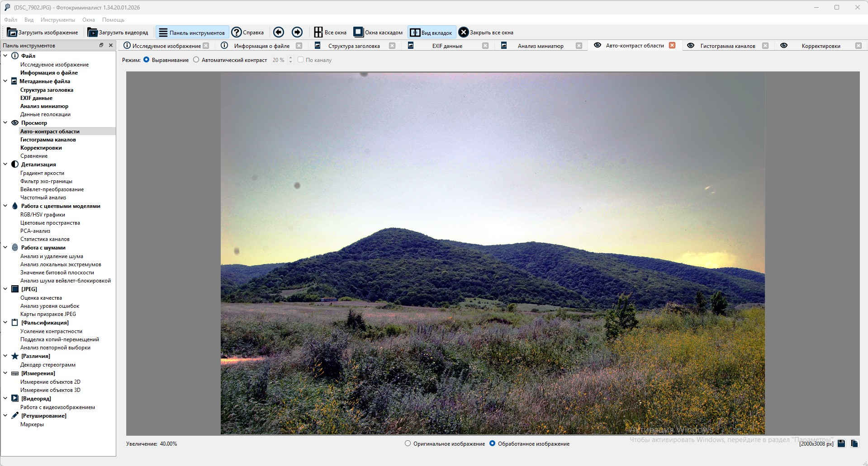This screenshot has height=466, width=868.
Task: Enable the По каналу checkbox
Action: pyautogui.click(x=300, y=60)
